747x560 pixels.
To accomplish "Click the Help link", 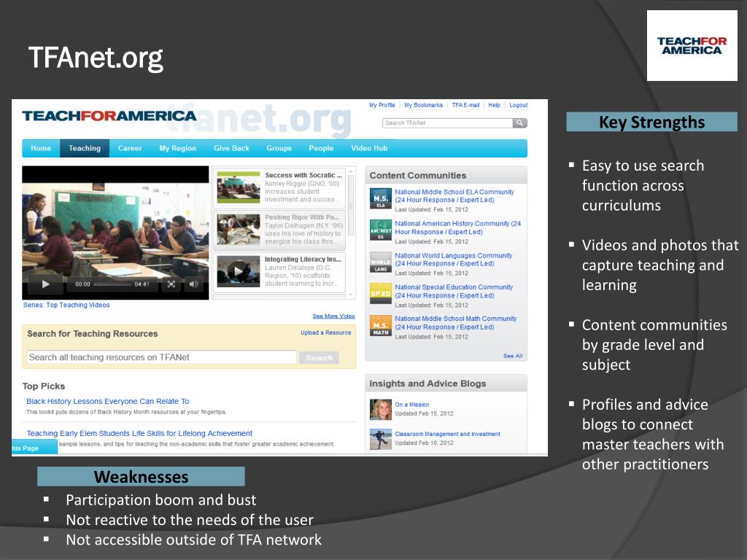I will click(x=494, y=105).
